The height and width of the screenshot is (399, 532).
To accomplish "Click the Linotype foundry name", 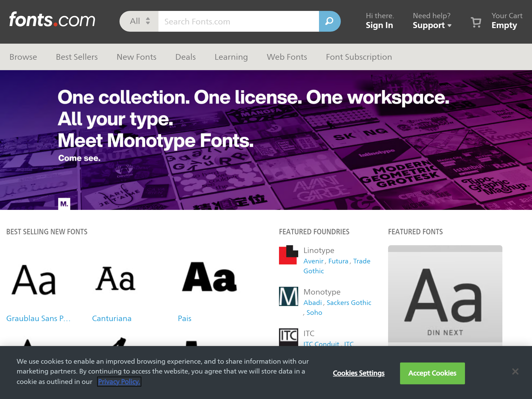I will pyautogui.click(x=319, y=250).
